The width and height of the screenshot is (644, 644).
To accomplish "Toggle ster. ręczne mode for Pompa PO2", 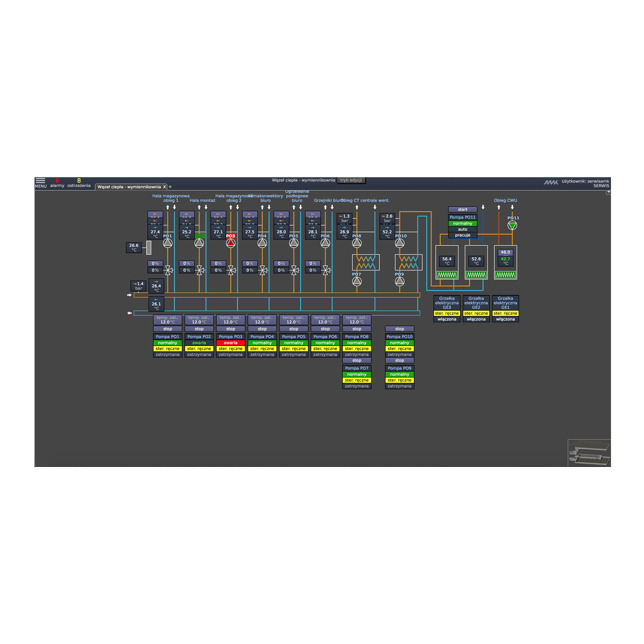I will (199, 349).
